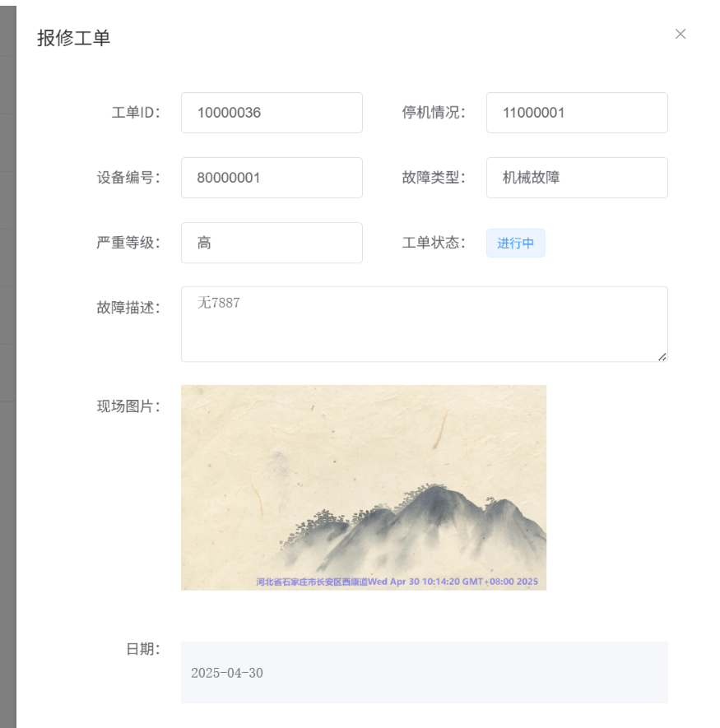The height and width of the screenshot is (728, 720).
Task: Click the 设备编号 field showing 80000001
Action: click(272, 178)
